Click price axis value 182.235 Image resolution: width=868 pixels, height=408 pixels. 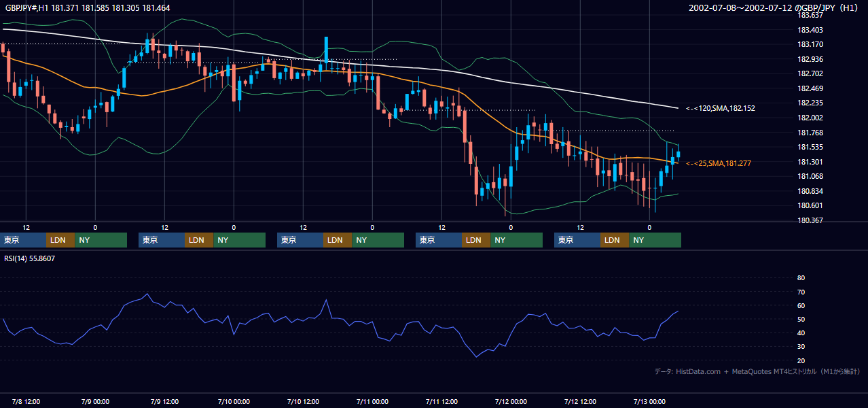(810, 103)
